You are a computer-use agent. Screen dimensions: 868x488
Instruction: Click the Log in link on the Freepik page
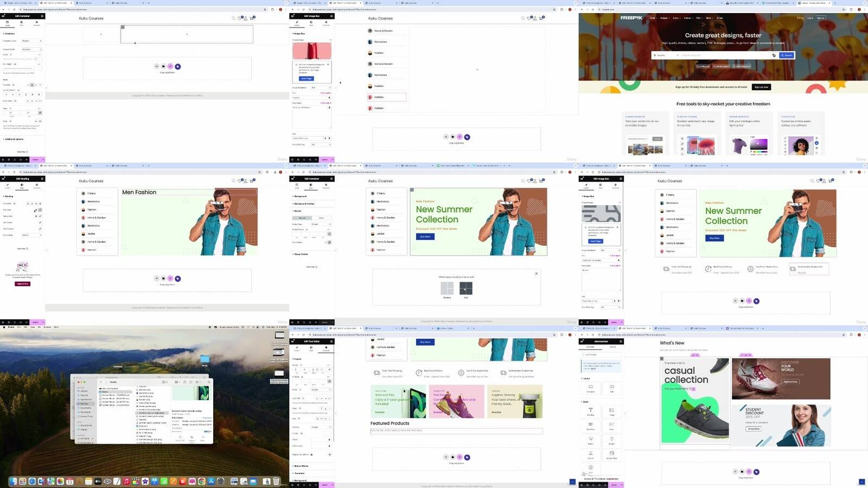pos(810,18)
